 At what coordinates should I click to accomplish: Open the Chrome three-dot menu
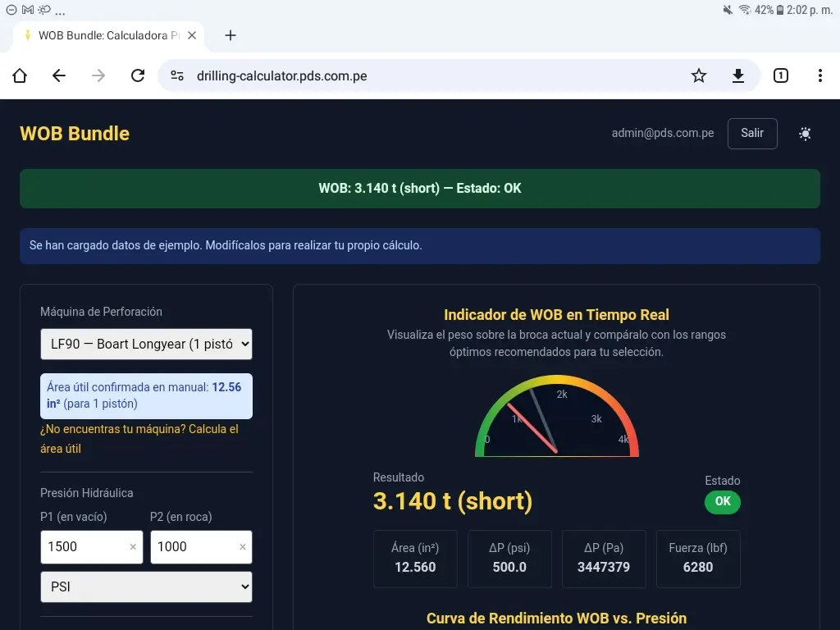[819, 75]
